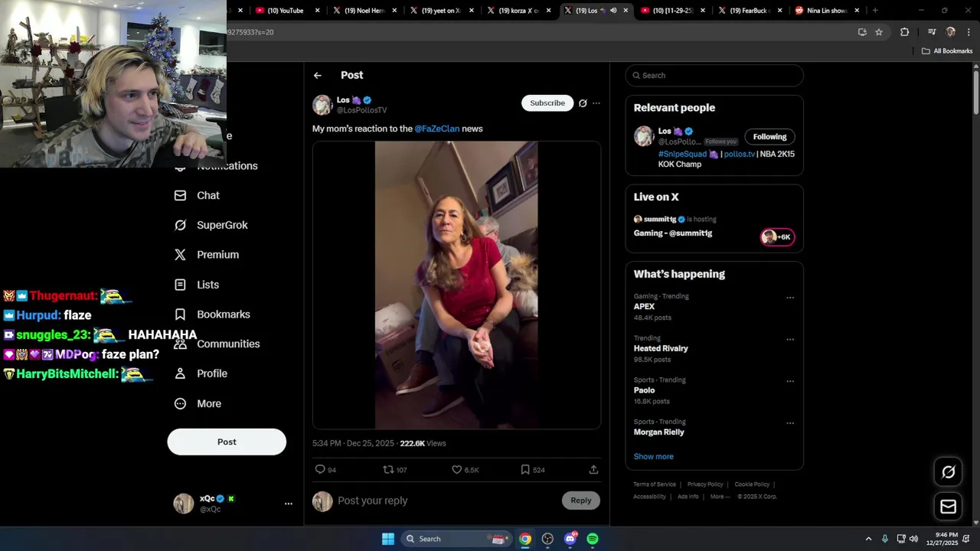This screenshot has width=980, height=551.
Task: Click the back arrow next to Post
Action: pyautogui.click(x=317, y=75)
